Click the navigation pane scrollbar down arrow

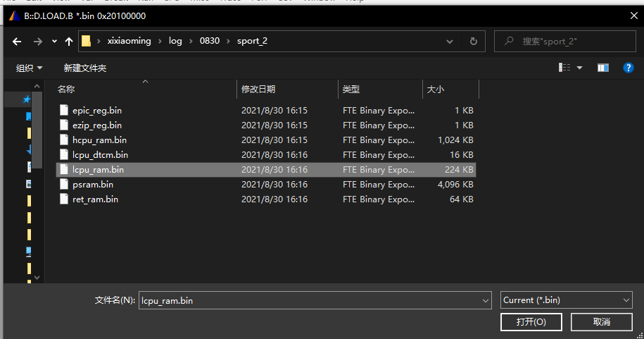pyautogui.click(x=37, y=278)
